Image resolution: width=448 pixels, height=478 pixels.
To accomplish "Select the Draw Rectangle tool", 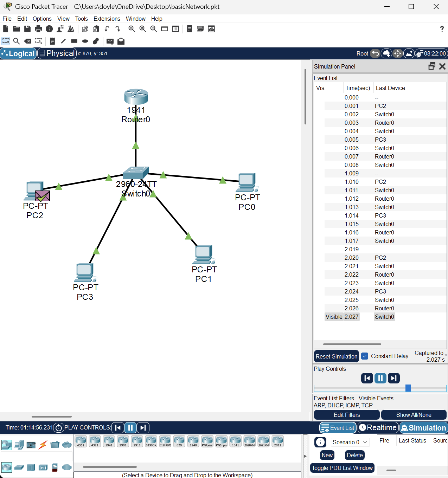I will tap(74, 41).
